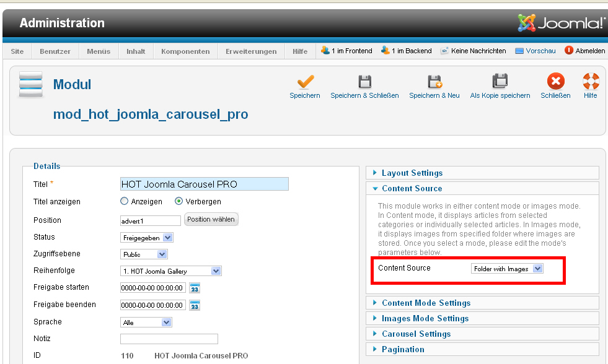The height and width of the screenshot is (364, 608).
Task: Click the users icon beside '1 im Backend'
Action: 385,50
